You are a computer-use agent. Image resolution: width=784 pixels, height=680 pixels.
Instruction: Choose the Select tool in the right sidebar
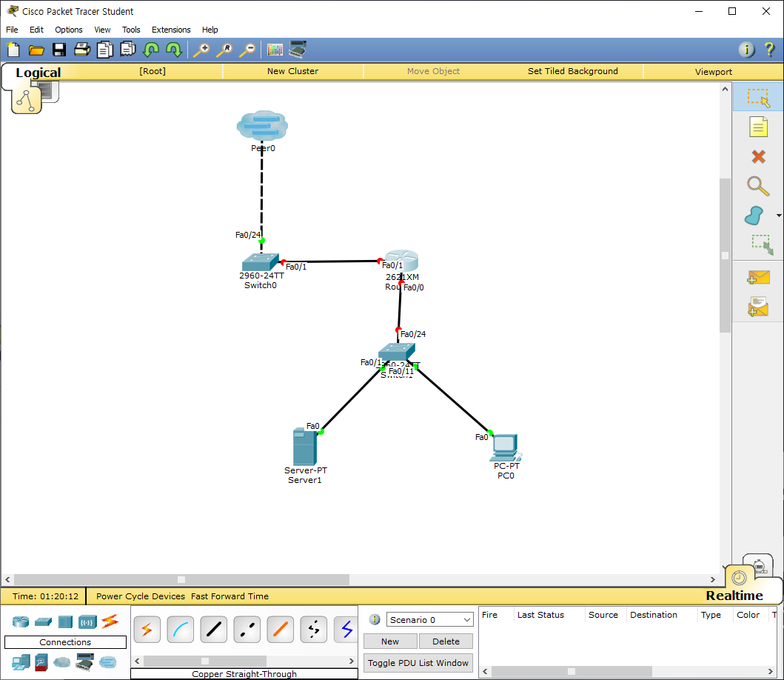pyautogui.click(x=758, y=97)
